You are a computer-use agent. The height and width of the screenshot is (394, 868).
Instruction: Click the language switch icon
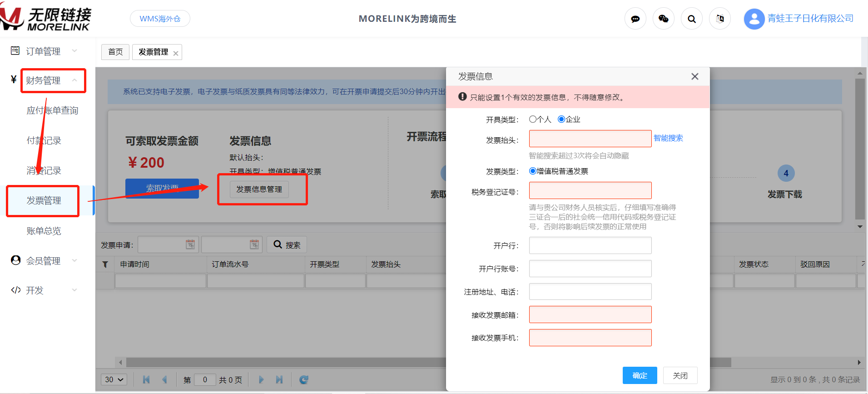click(x=719, y=19)
